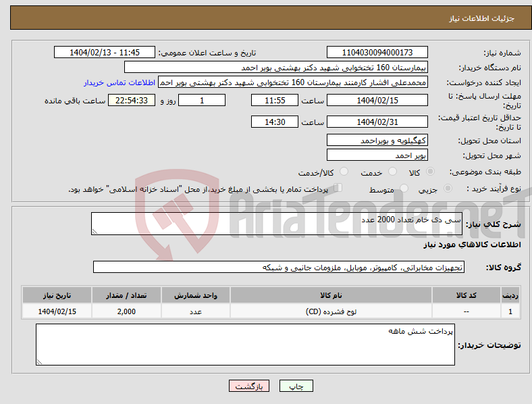Click the remaining time field 22:54:33

[x=132, y=100]
